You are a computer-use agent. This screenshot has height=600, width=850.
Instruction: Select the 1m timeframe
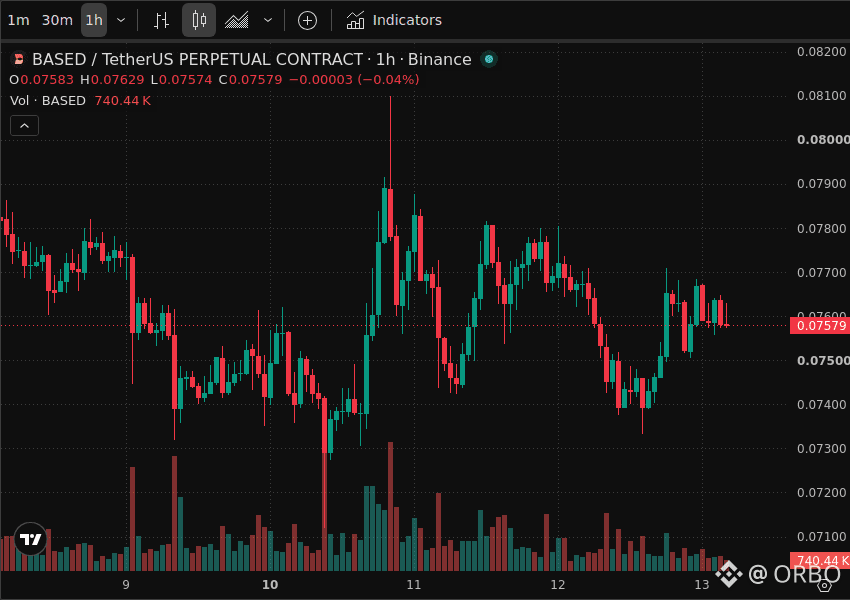point(18,20)
